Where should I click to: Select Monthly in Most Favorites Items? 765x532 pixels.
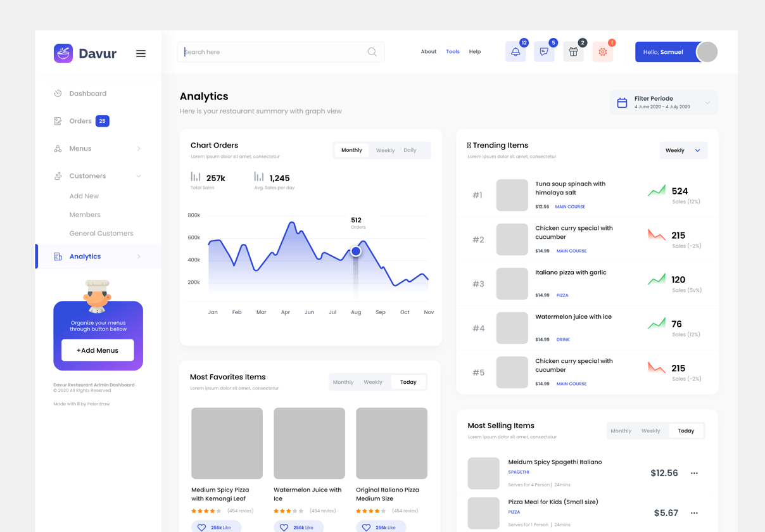(x=343, y=382)
